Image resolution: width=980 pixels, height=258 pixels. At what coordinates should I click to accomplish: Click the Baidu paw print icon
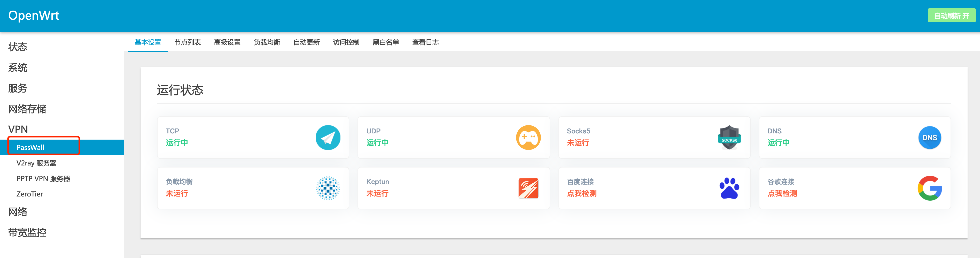pos(728,188)
